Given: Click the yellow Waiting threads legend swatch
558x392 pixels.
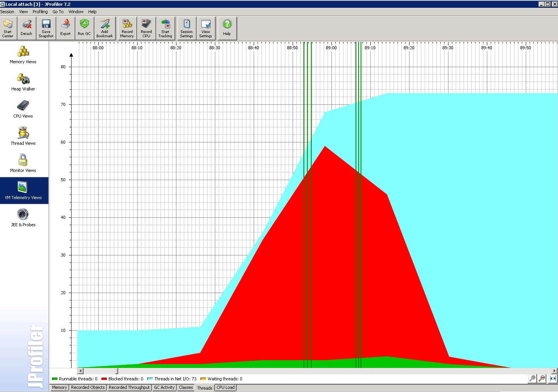Looking at the screenshot, I should (x=203, y=379).
